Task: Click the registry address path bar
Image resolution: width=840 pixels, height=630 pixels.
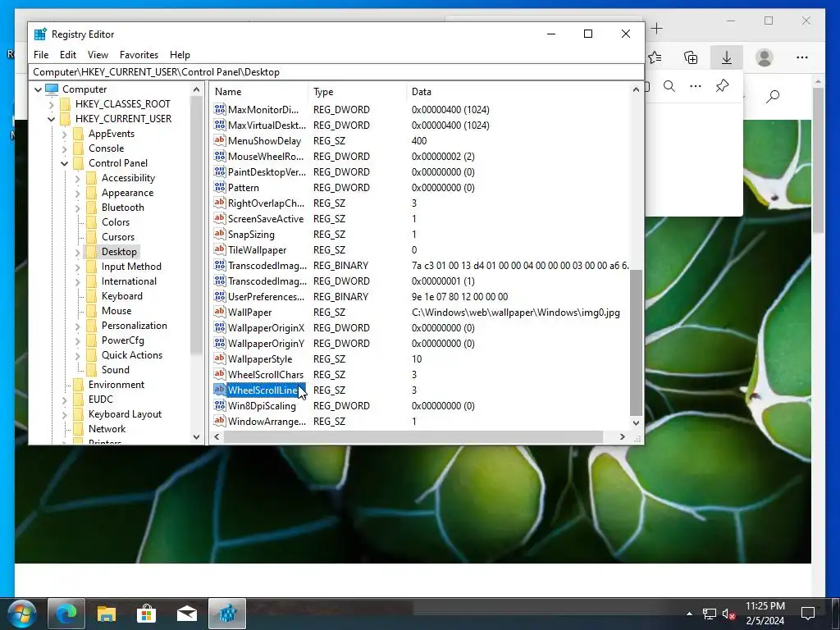Action: [x=336, y=72]
